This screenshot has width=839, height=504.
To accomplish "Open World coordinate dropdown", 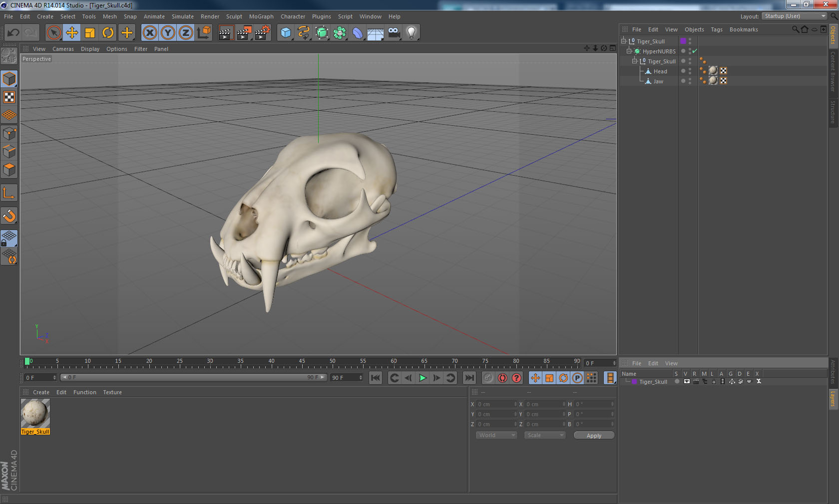I will point(496,436).
